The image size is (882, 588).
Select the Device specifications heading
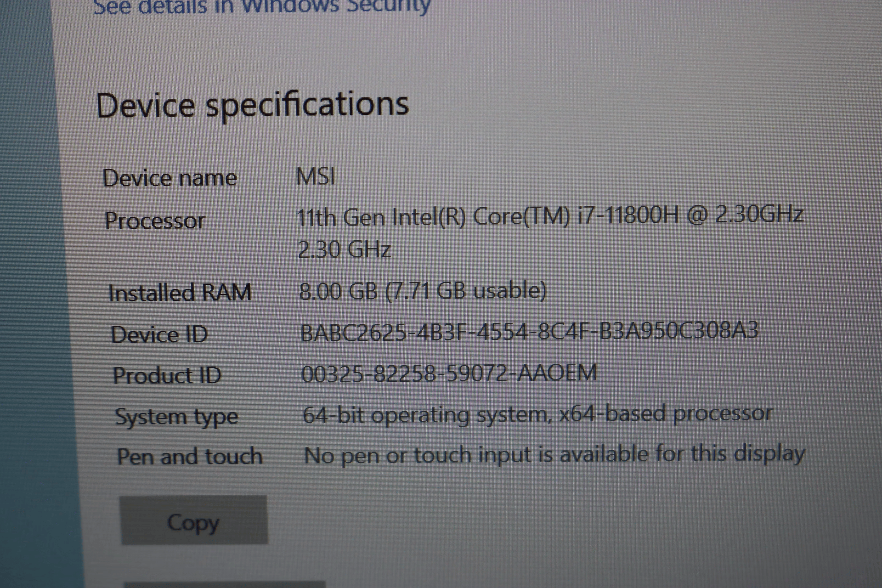[252, 105]
